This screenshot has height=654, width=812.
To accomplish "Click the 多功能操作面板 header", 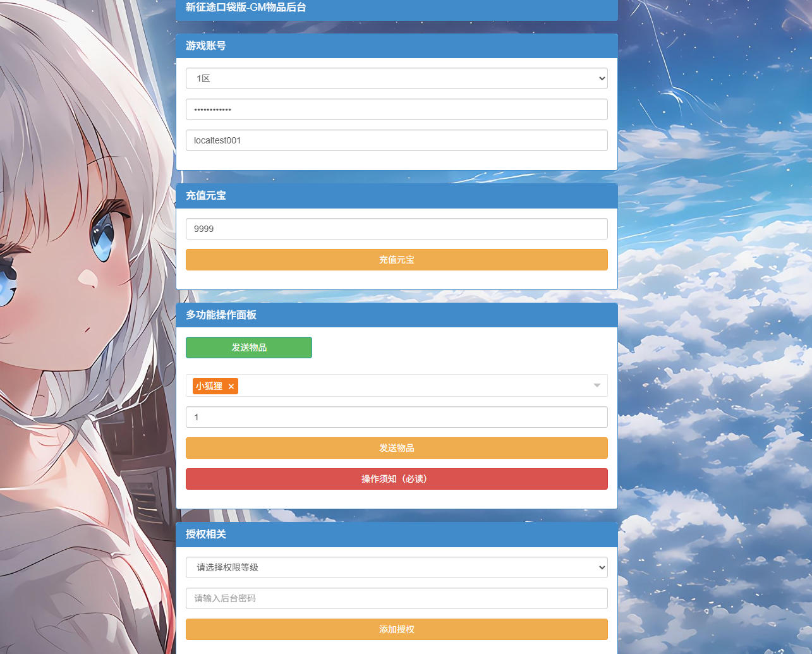I will coord(396,315).
